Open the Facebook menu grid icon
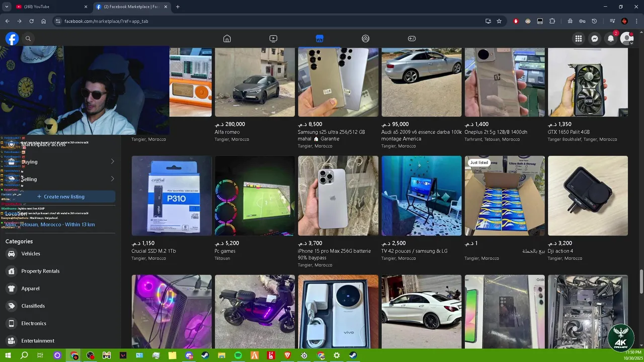This screenshot has width=644, height=362. pyautogui.click(x=579, y=39)
